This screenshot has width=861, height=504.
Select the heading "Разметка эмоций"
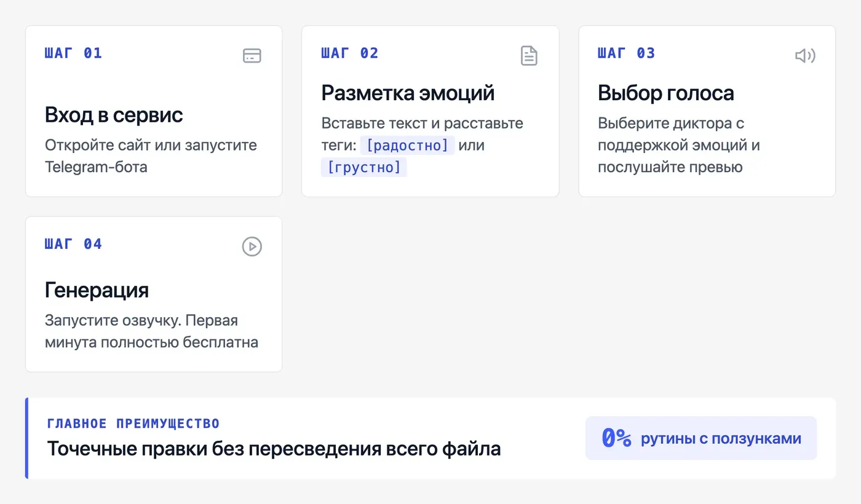pos(408,93)
